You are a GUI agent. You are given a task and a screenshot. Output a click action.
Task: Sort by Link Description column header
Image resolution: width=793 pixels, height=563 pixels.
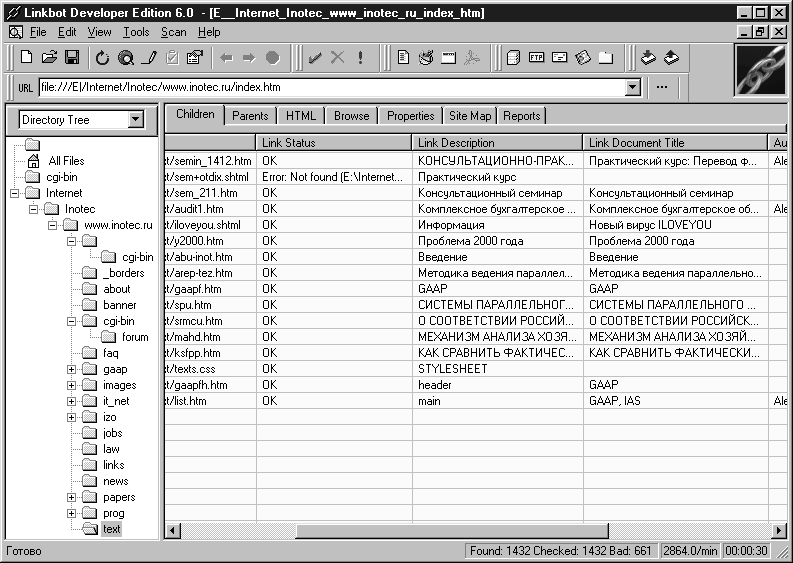pyautogui.click(x=497, y=143)
